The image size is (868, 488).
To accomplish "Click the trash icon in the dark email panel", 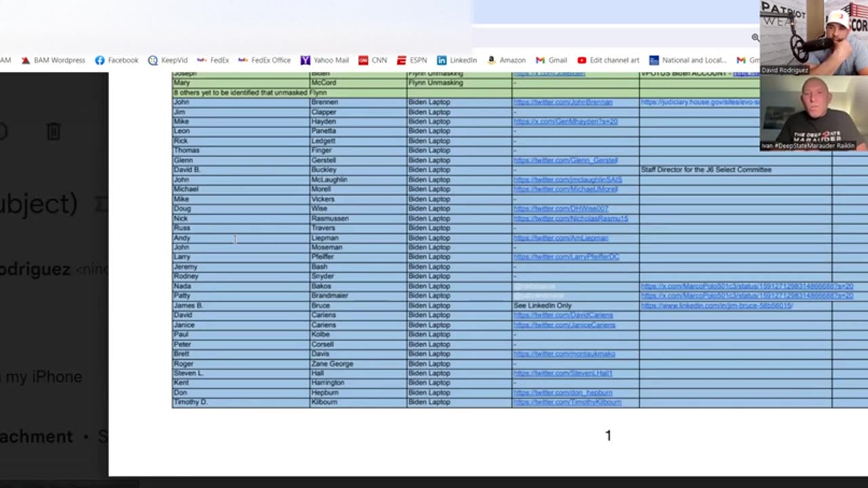I will 54,131.
